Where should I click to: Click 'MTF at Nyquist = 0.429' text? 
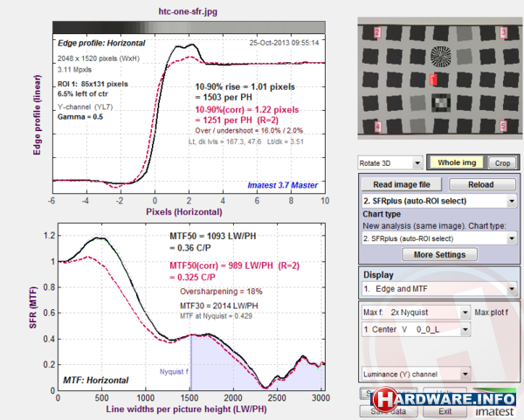pyautogui.click(x=216, y=316)
